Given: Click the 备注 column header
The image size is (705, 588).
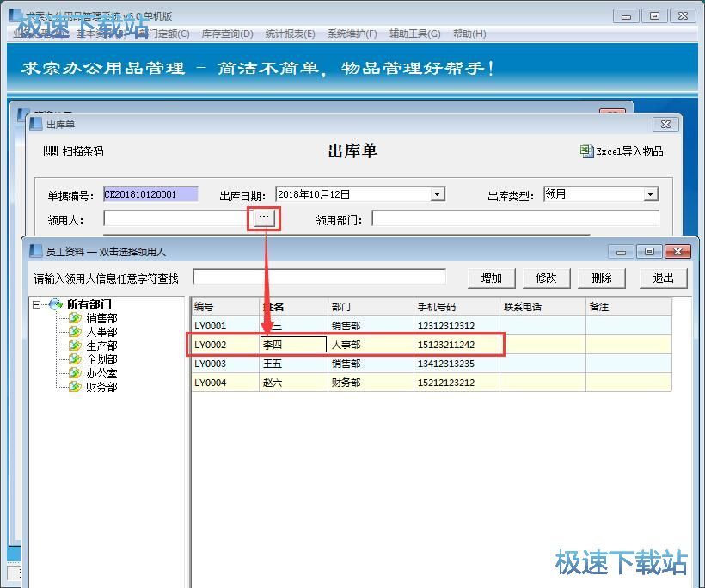Looking at the screenshot, I should point(628,307).
